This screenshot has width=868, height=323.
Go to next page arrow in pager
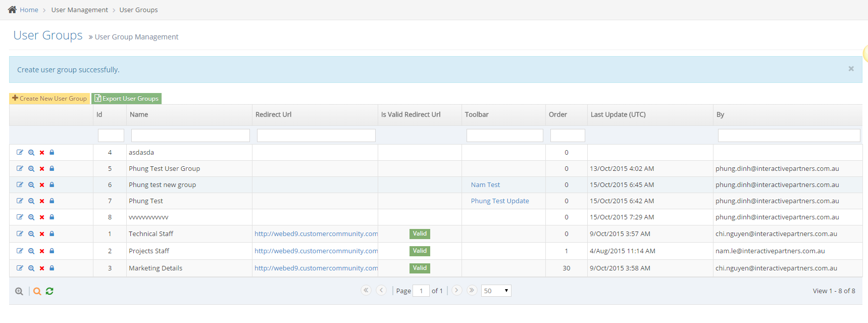coord(456,290)
